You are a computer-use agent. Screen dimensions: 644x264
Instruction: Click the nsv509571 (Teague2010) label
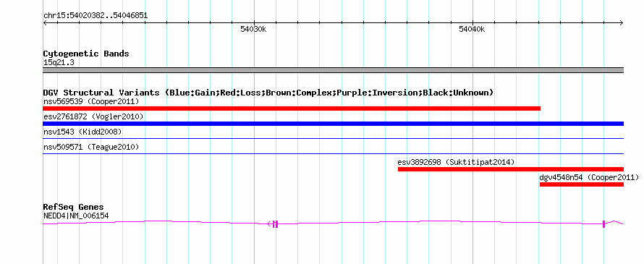(x=91, y=147)
